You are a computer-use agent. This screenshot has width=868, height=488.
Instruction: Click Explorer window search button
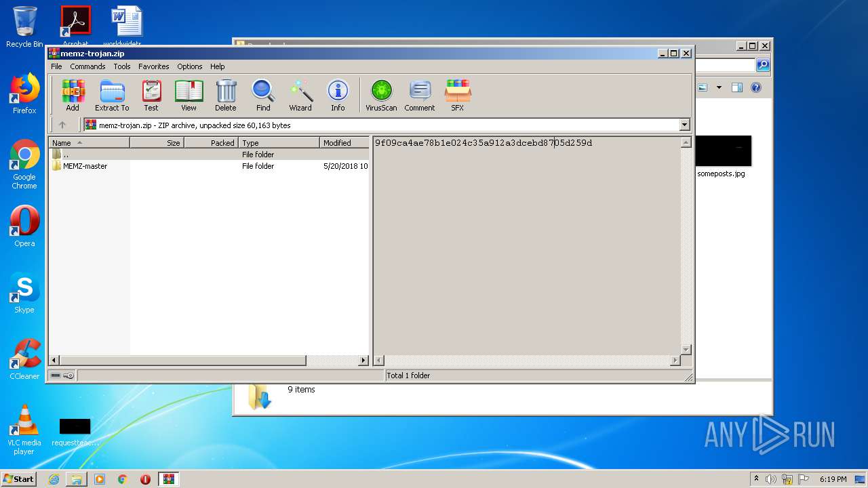click(x=763, y=65)
